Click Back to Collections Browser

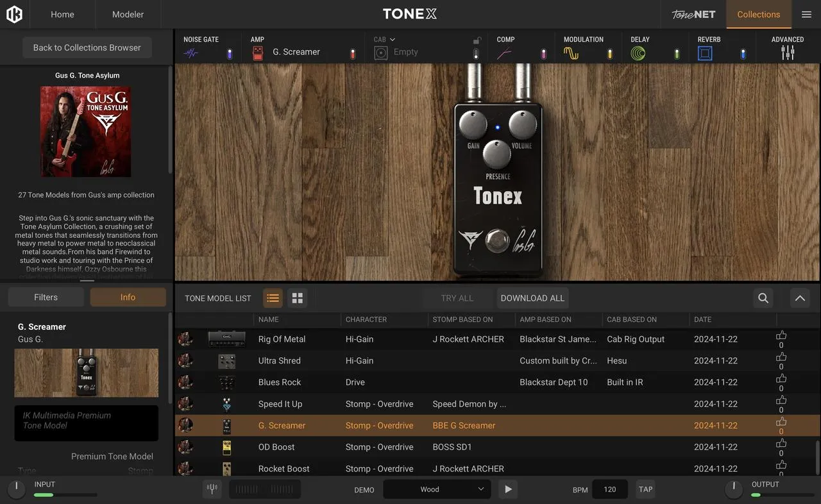(87, 47)
